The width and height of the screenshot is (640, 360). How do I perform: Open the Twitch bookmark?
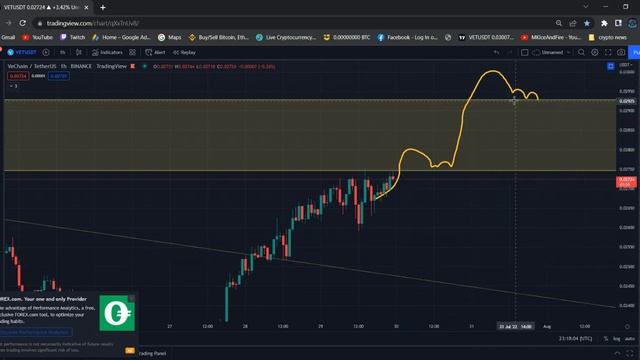coord(73,37)
